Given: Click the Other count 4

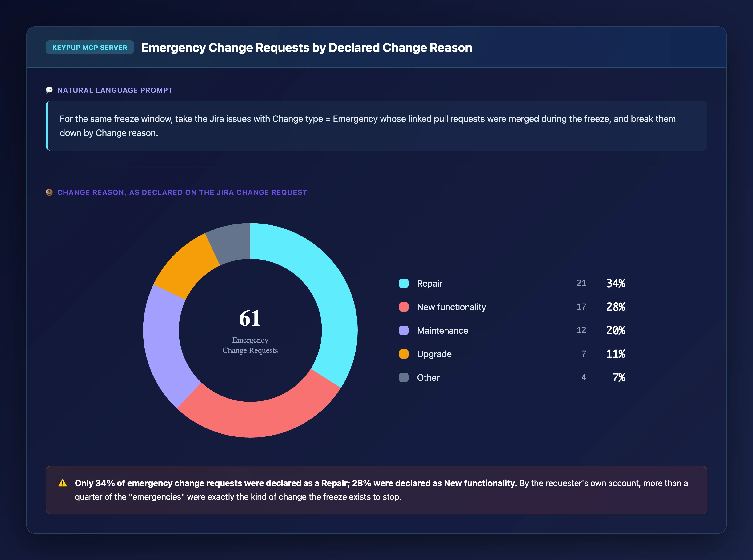Looking at the screenshot, I should (584, 378).
